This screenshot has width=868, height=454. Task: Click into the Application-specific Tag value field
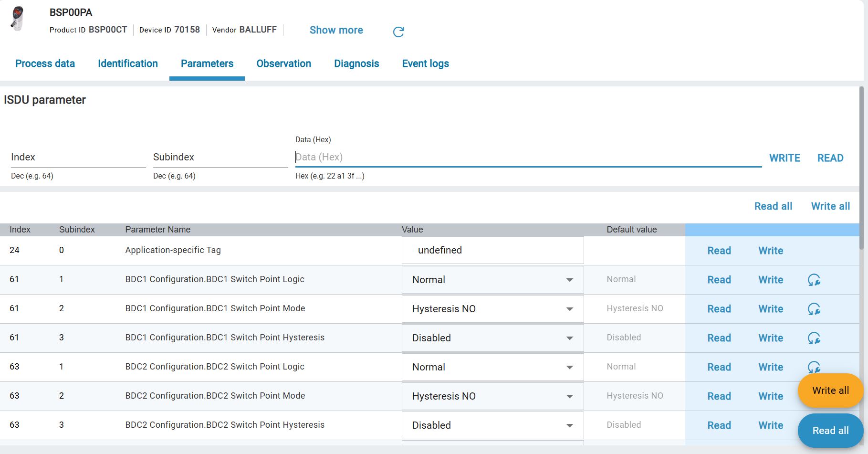[x=492, y=250]
